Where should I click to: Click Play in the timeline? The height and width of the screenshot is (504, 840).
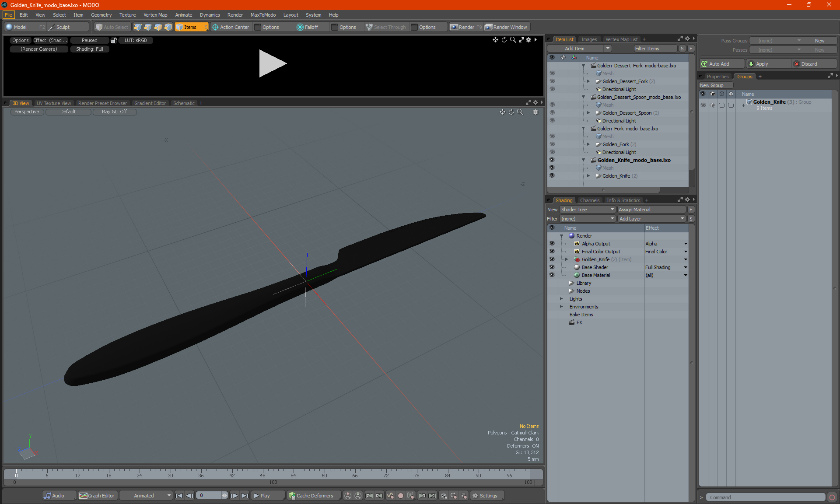[268, 496]
